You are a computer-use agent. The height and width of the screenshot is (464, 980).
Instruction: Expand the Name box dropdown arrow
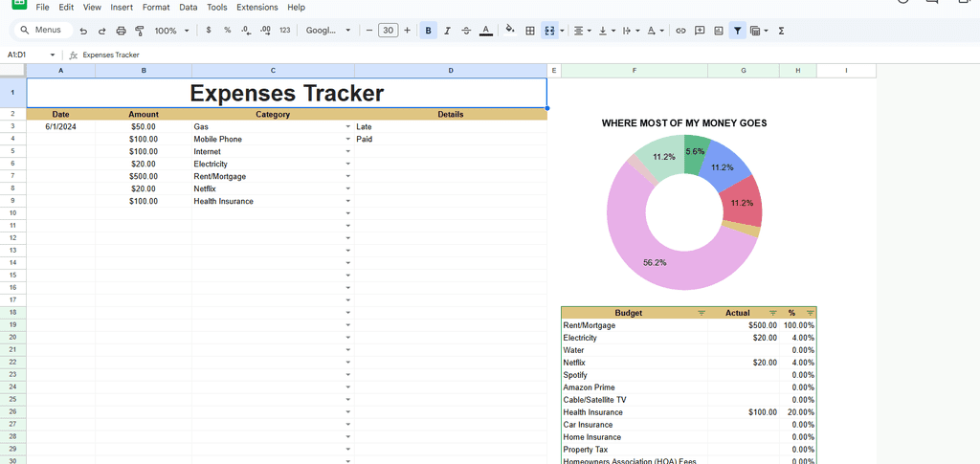coord(53,55)
